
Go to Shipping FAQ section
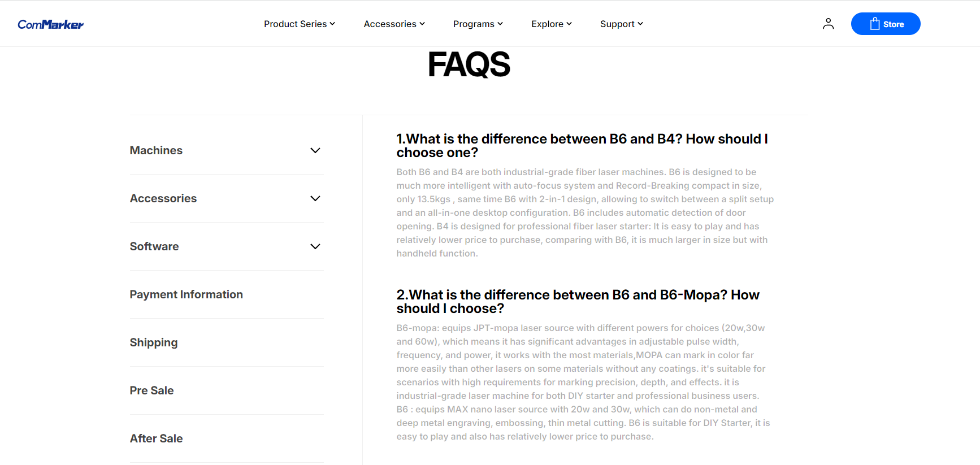coord(154,342)
